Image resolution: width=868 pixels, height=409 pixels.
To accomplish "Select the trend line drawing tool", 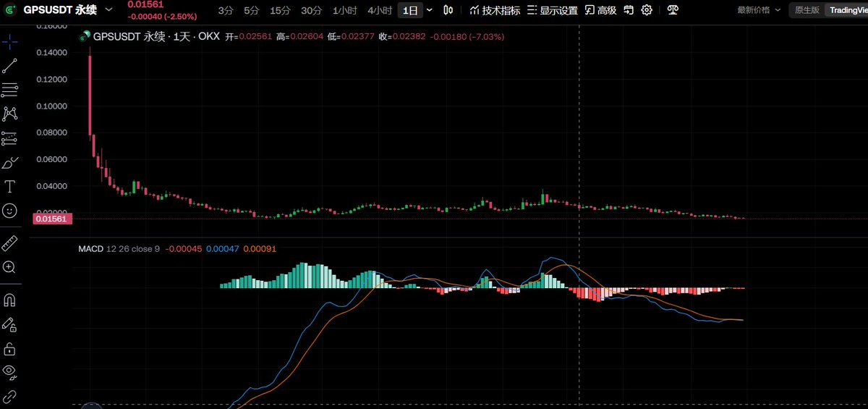I will coord(10,66).
